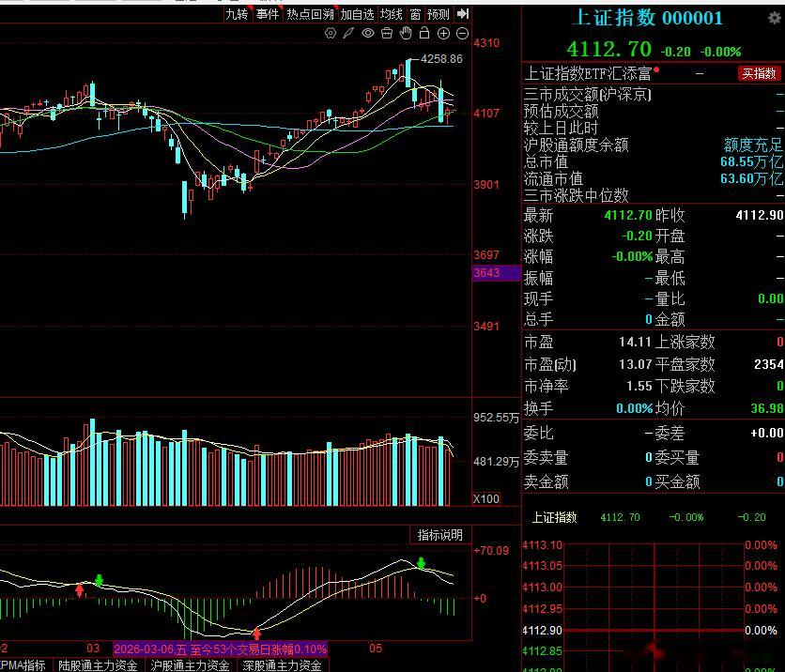This screenshot has width=785, height=672.
Task: Open settings gear beside 上证指数 000001
Action: pyautogui.click(x=775, y=19)
